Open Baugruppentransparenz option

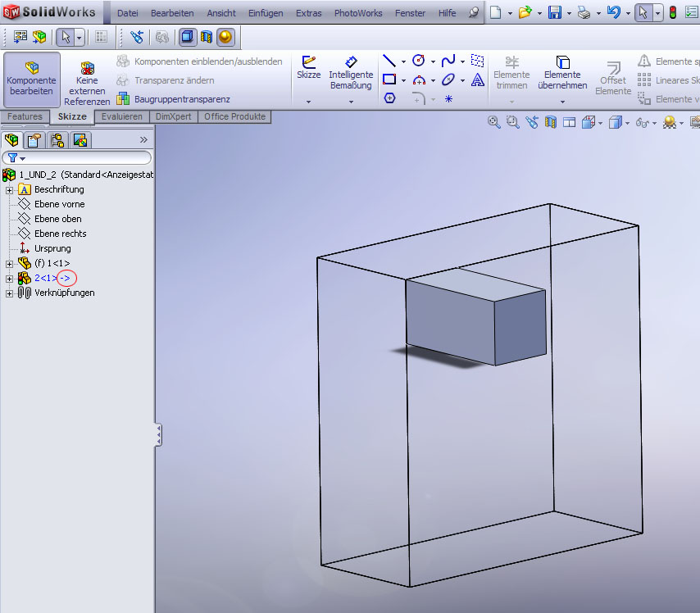pos(173,99)
